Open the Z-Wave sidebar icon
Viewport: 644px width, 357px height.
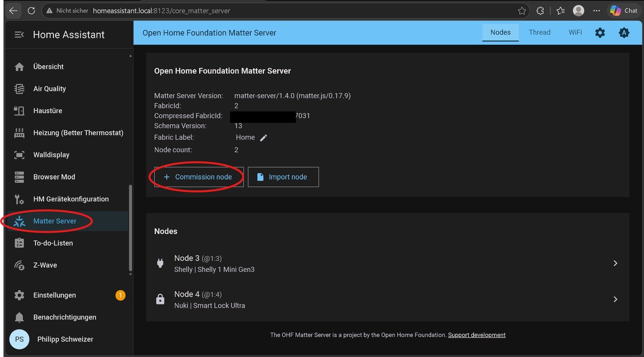coord(19,265)
